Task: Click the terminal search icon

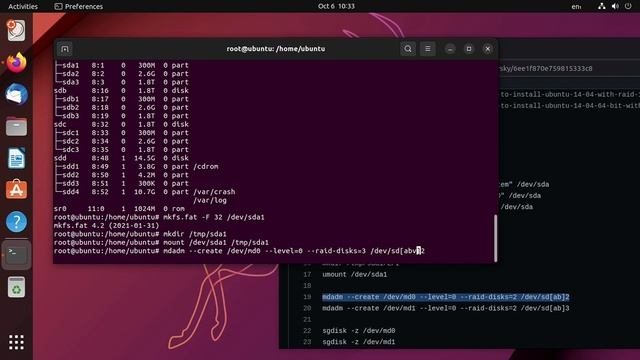Action: [408, 49]
